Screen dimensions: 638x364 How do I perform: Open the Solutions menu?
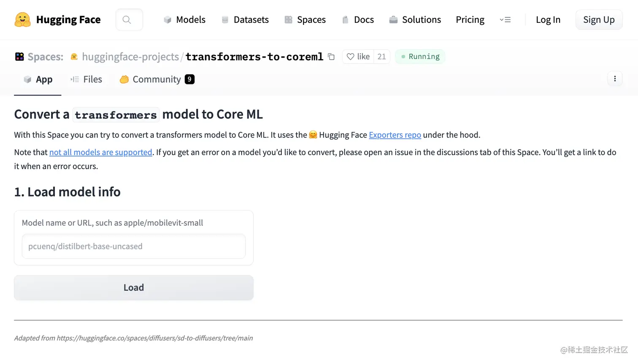point(415,20)
